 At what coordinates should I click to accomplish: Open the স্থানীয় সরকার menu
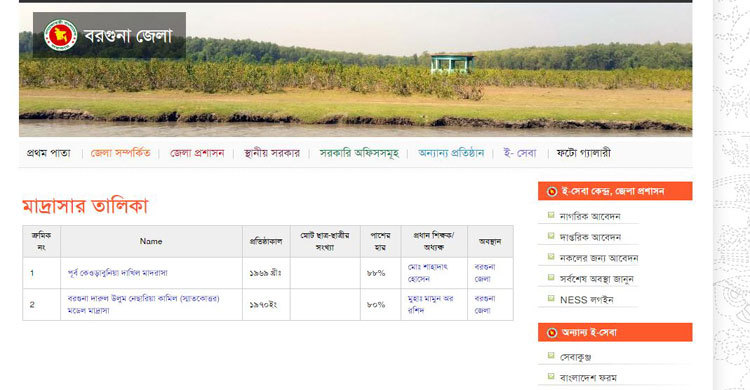pos(272,153)
